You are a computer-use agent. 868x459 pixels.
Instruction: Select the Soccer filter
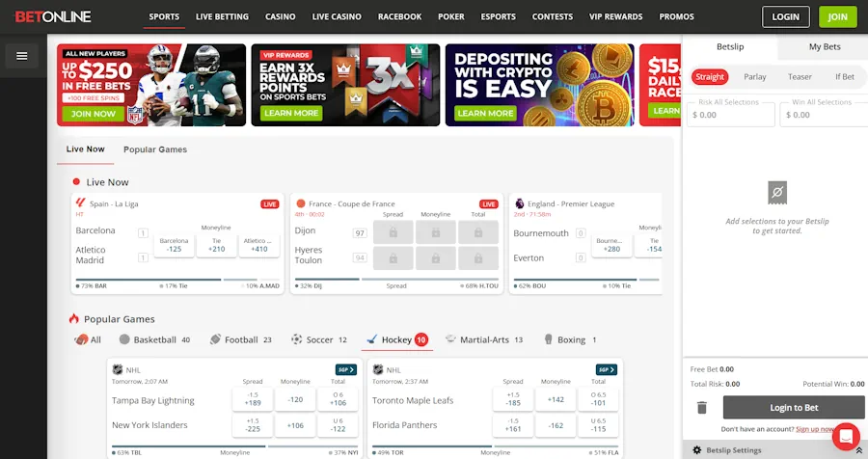[319, 339]
